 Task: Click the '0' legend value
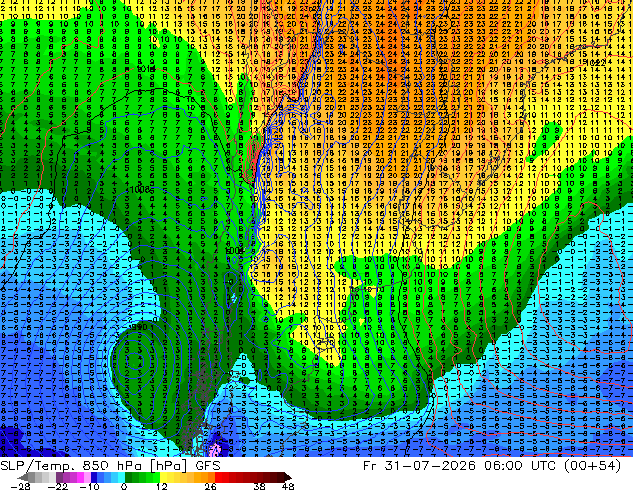coord(124,486)
